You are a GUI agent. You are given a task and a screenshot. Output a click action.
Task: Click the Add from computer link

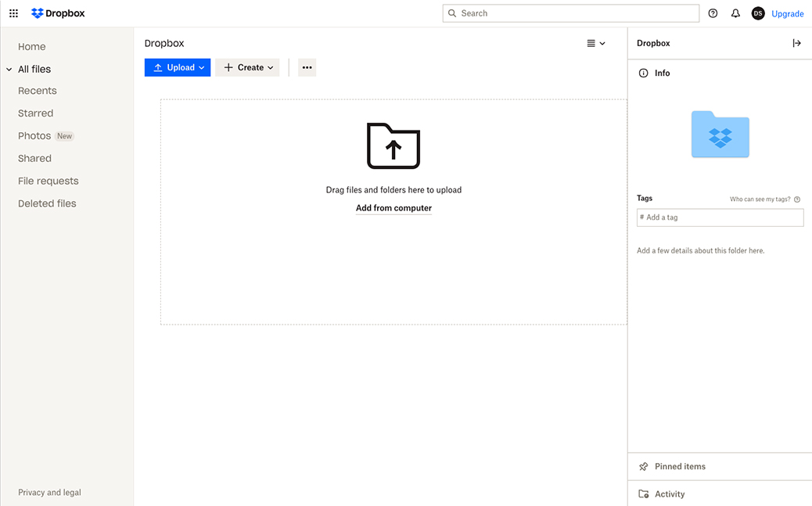click(393, 208)
